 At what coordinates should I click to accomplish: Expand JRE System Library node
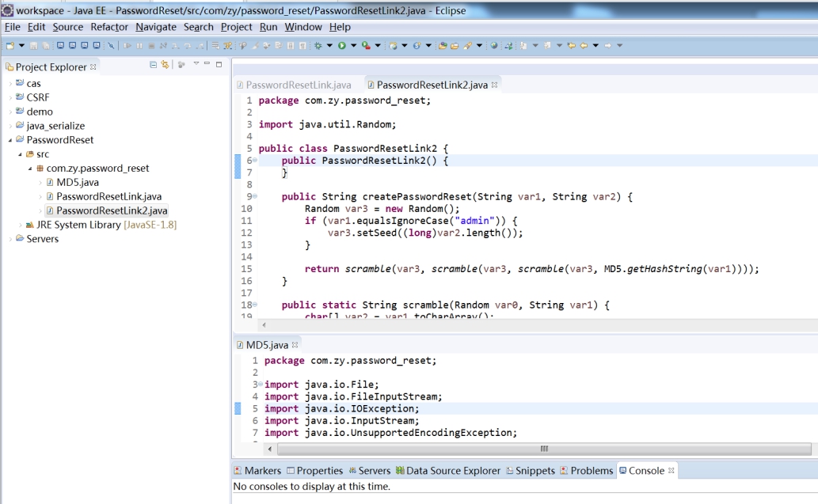tap(21, 225)
